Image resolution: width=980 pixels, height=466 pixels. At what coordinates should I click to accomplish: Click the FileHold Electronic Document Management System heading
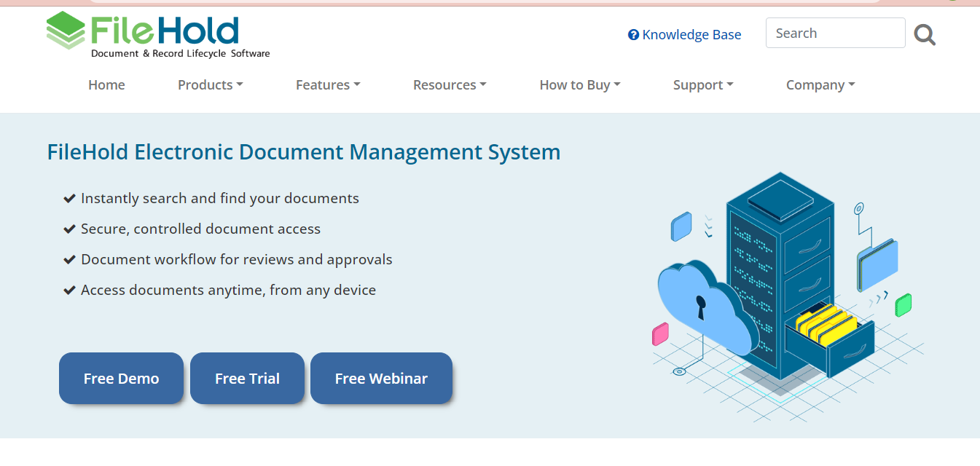pyautogui.click(x=304, y=152)
